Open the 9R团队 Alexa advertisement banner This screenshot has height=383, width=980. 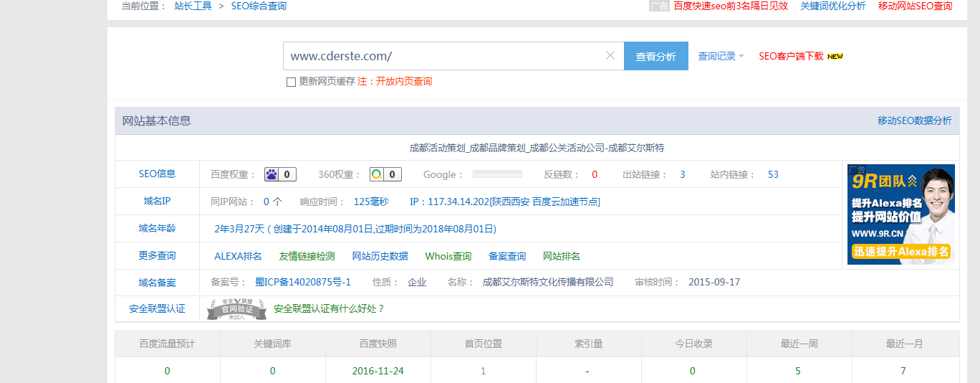coord(900,214)
